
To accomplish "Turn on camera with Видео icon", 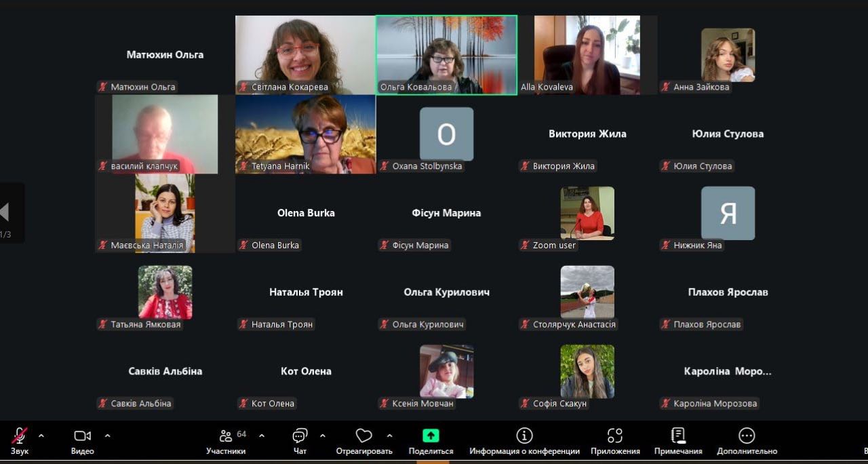I will click(82, 436).
